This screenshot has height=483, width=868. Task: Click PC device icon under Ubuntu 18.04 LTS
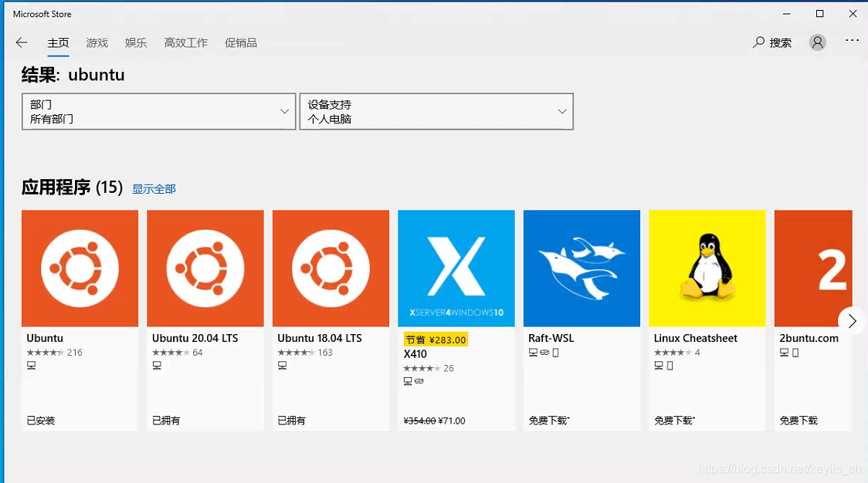[283, 366]
